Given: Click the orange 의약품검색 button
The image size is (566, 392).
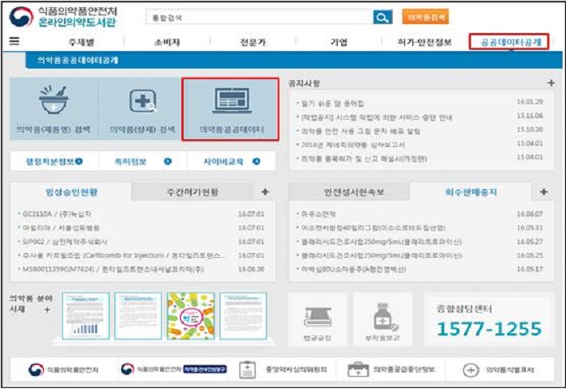Looking at the screenshot, I should (425, 17).
